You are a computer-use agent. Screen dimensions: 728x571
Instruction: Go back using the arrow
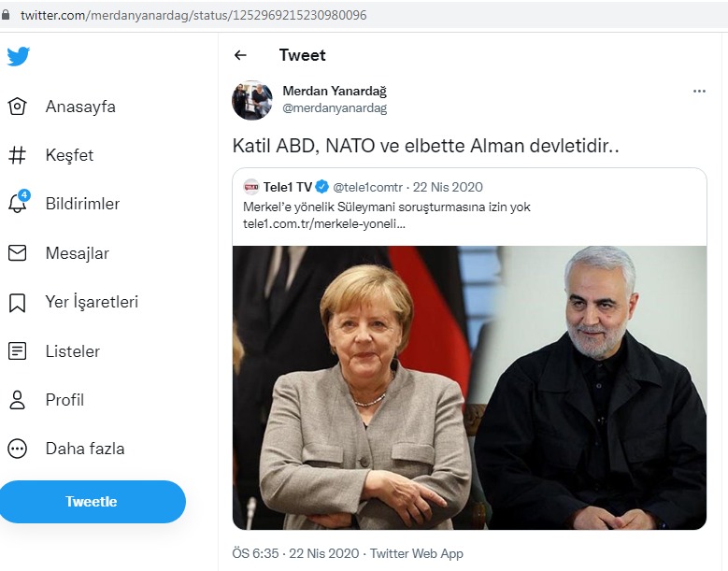click(x=240, y=55)
